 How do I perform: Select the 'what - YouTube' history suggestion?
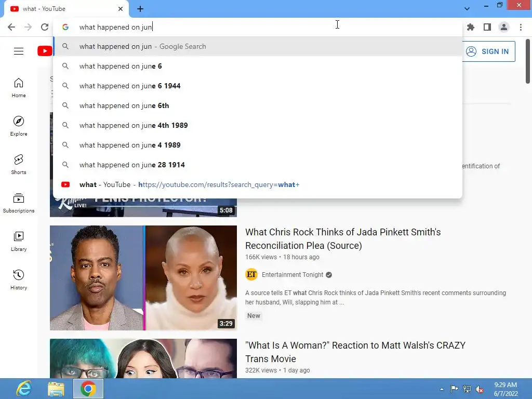tap(258, 184)
